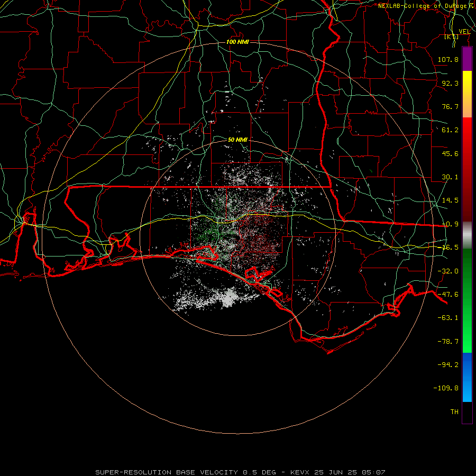
Task: Click the TH legend label
Action: pos(454,412)
